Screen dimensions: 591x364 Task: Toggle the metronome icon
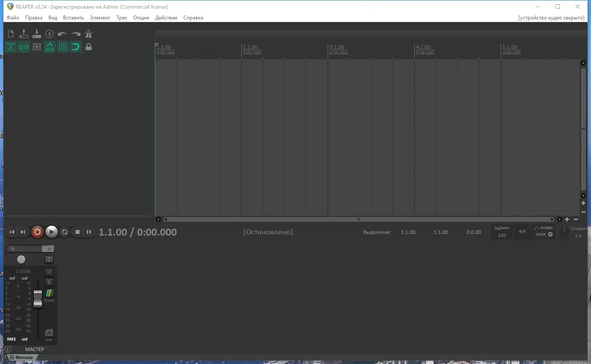tap(89, 34)
